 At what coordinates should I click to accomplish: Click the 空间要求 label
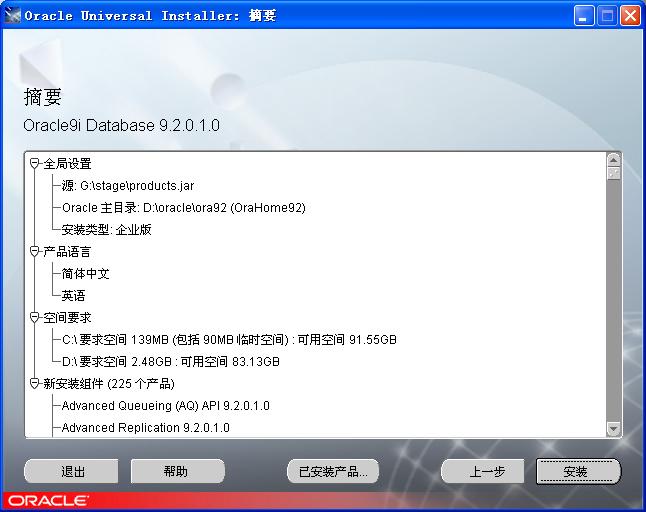[x=67, y=318]
